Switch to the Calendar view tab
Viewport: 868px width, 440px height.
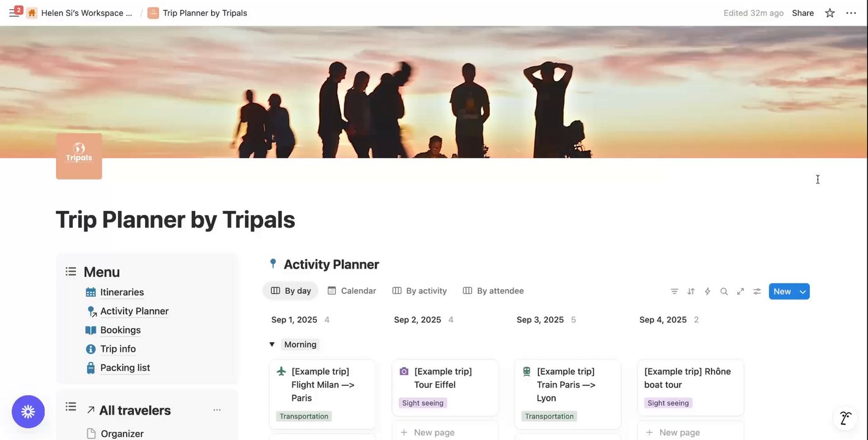[352, 291]
